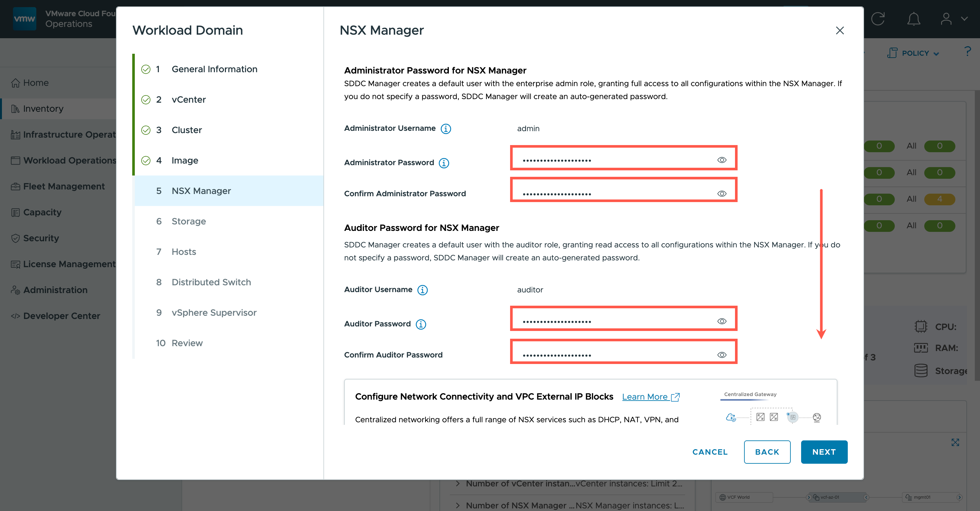Expand Number of vCenter instances row
The width and height of the screenshot is (980, 511).
click(x=458, y=483)
